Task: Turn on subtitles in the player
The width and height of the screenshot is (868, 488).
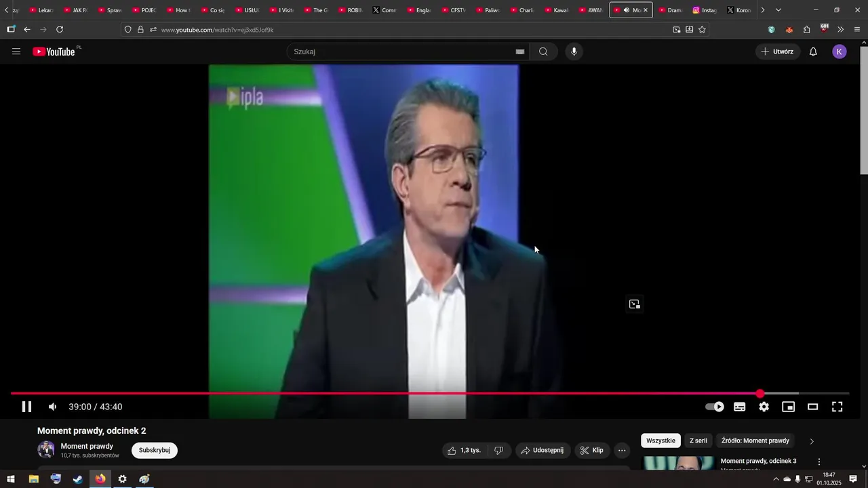Action: [740, 407]
